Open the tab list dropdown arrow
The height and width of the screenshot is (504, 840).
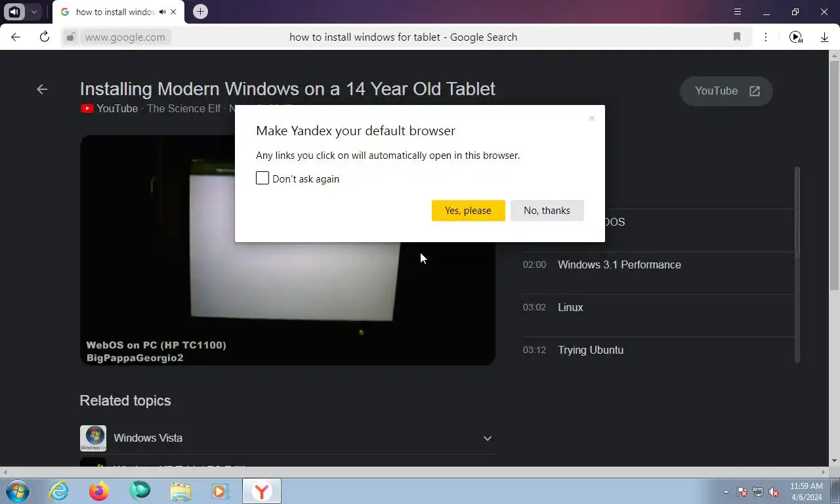click(x=33, y=12)
